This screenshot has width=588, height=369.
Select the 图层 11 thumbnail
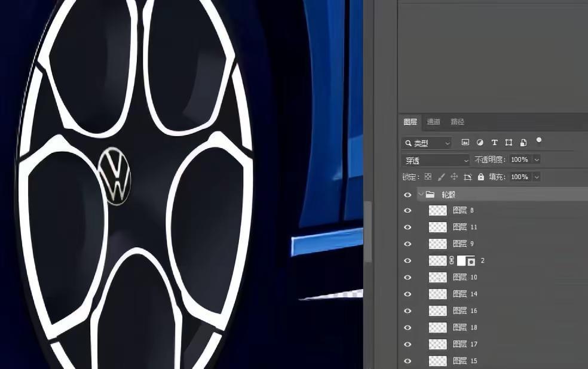[x=437, y=227]
